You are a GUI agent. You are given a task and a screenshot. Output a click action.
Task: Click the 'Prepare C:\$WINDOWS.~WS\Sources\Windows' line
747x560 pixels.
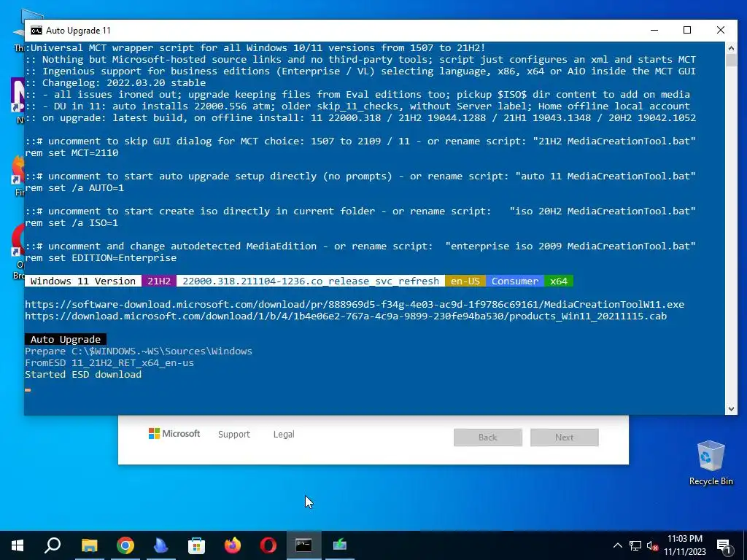tap(139, 351)
